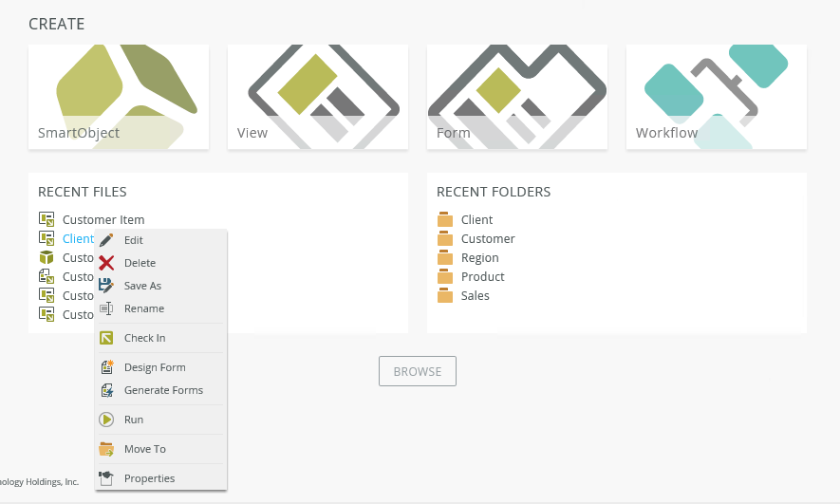840x504 pixels.
Task: Click the Save As floppy icon
Action: coord(106,286)
